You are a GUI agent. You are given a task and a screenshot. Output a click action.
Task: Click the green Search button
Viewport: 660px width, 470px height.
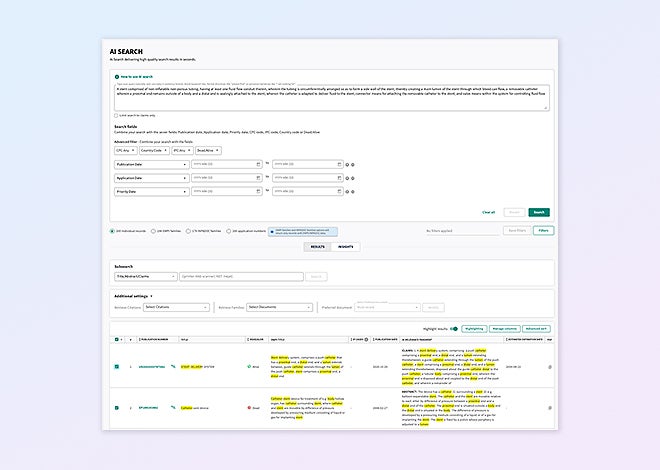pyautogui.click(x=539, y=212)
